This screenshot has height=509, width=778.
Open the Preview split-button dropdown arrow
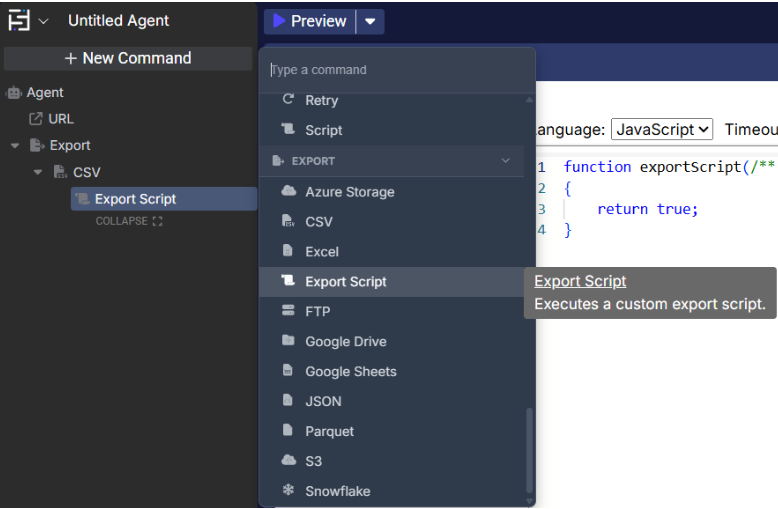[x=371, y=21]
